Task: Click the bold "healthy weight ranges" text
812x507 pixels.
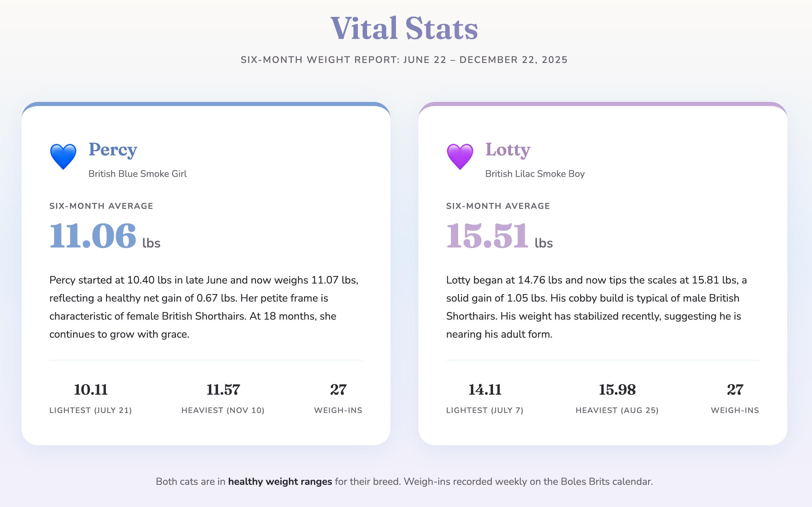Action: (x=280, y=481)
